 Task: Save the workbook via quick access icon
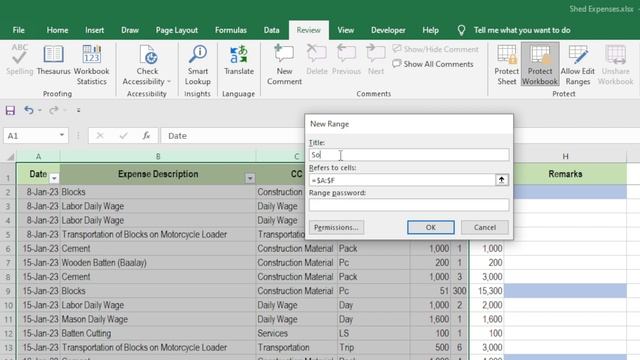(10, 110)
